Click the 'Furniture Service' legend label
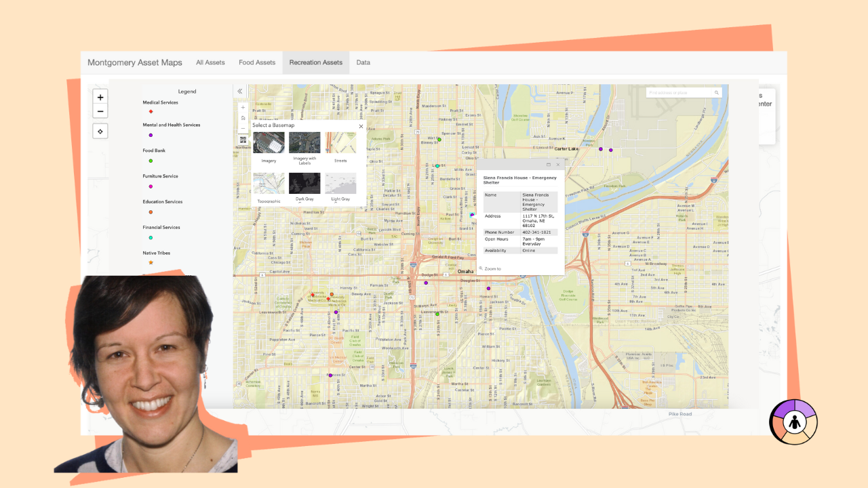 [160, 176]
